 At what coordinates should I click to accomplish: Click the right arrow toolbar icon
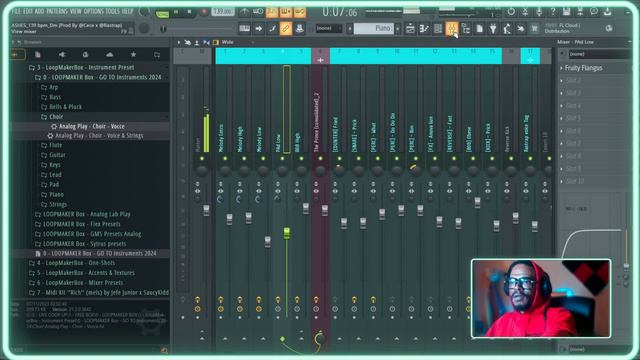click(x=258, y=29)
